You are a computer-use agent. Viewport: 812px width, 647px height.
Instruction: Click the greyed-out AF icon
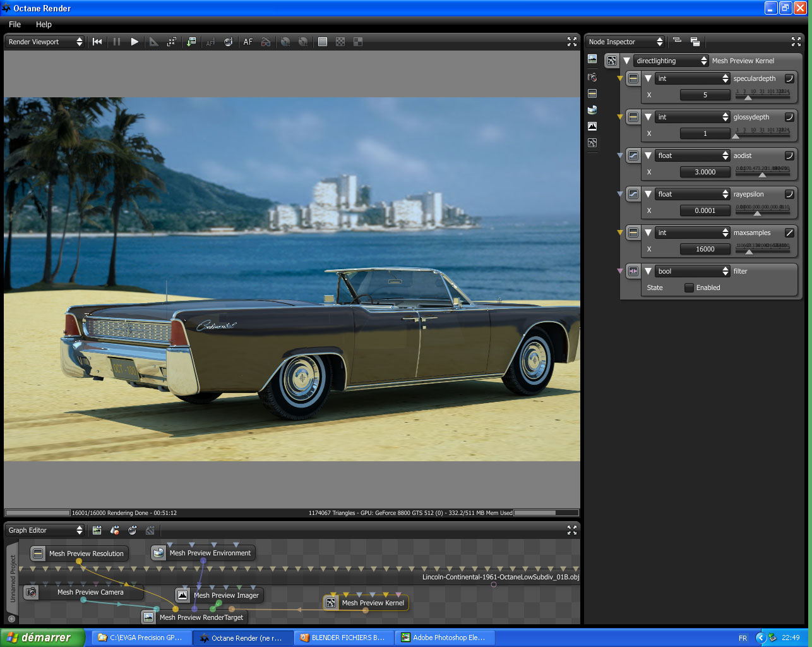pos(210,42)
